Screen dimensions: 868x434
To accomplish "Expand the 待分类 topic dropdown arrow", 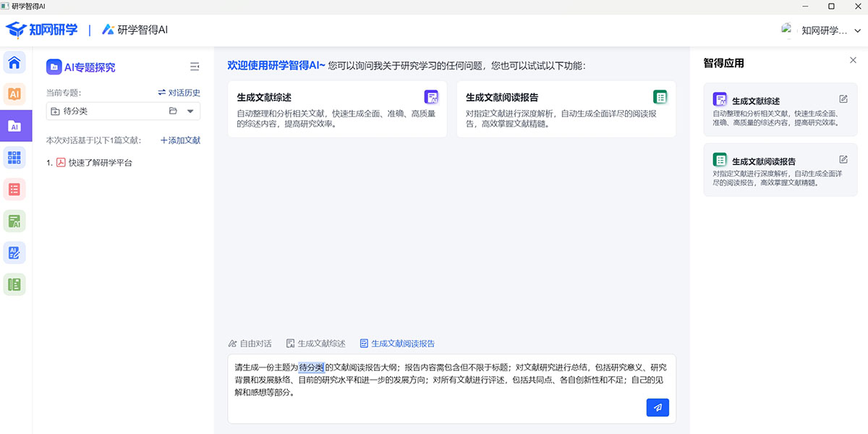I will [190, 111].
